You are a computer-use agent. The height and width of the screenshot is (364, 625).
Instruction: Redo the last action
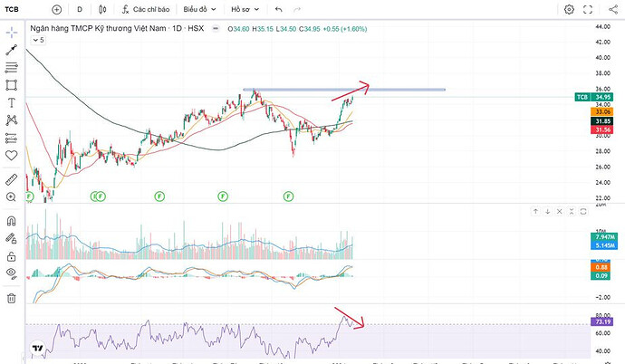(x=296, y=9)
